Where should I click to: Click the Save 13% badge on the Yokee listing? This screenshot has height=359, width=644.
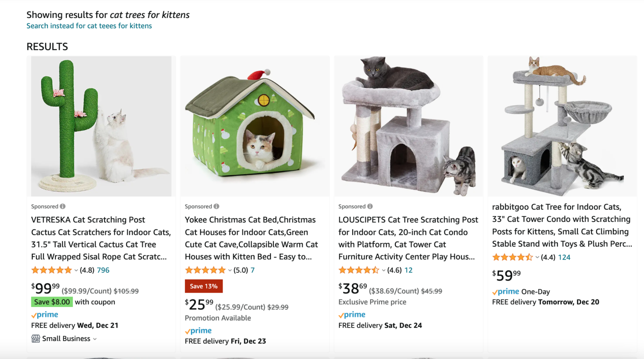point(204,286)
